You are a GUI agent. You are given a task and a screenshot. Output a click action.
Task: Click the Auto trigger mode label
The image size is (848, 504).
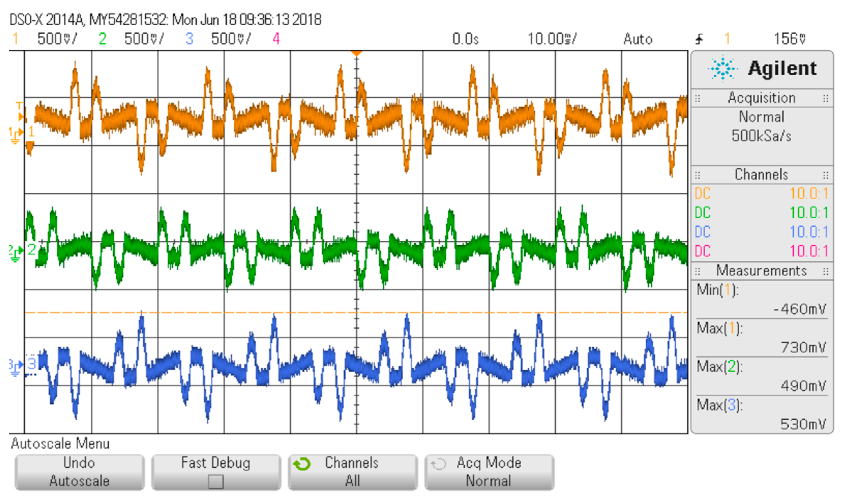point(637,39)
